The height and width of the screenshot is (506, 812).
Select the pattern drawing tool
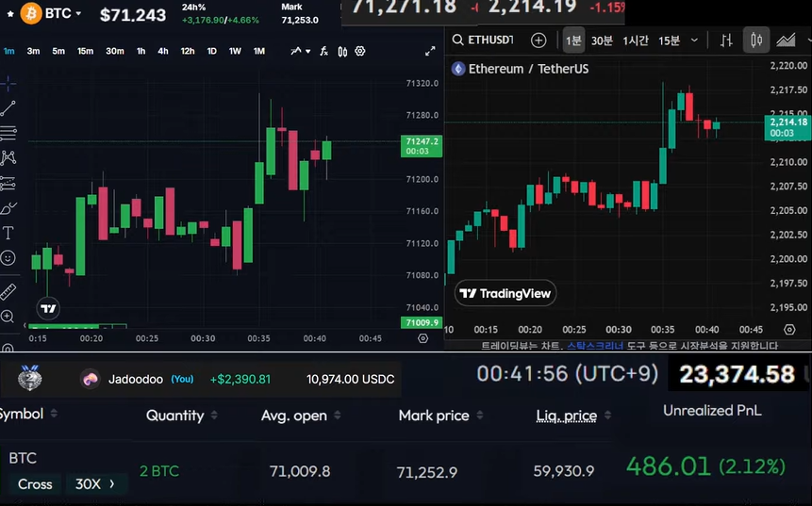tap(8, 157)
